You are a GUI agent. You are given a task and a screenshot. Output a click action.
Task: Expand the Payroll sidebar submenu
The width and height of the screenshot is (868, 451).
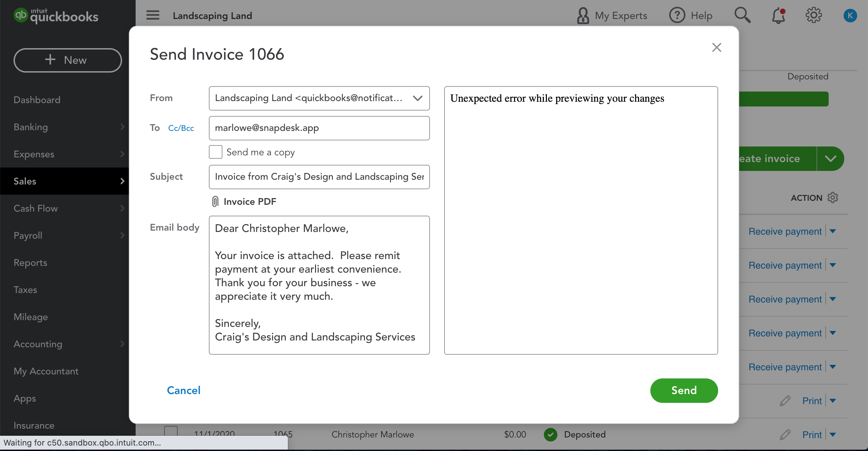(122, 235)
